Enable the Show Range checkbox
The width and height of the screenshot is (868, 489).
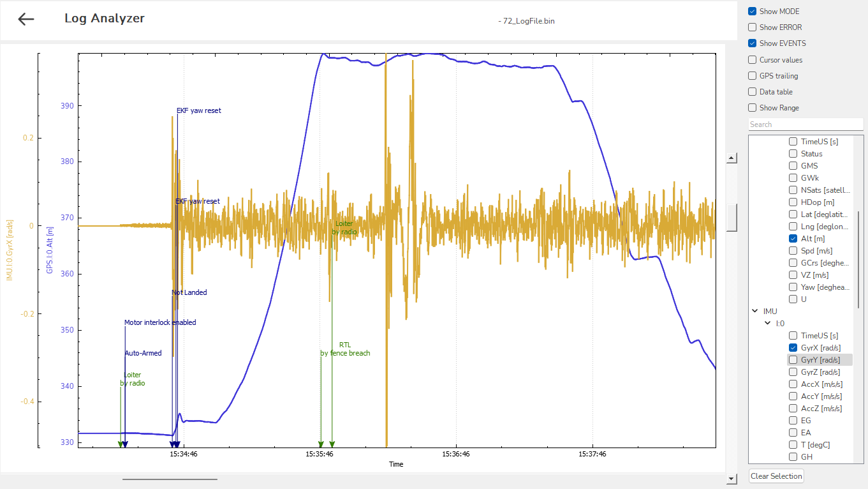[753, 108]
